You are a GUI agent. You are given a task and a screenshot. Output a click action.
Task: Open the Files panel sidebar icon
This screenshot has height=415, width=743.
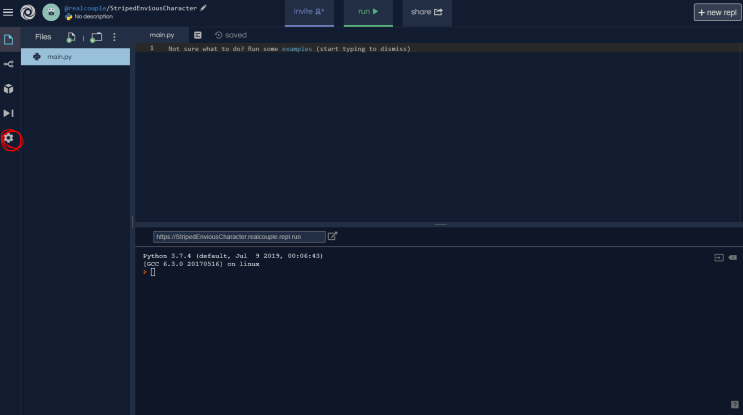(x=9, y=39)
